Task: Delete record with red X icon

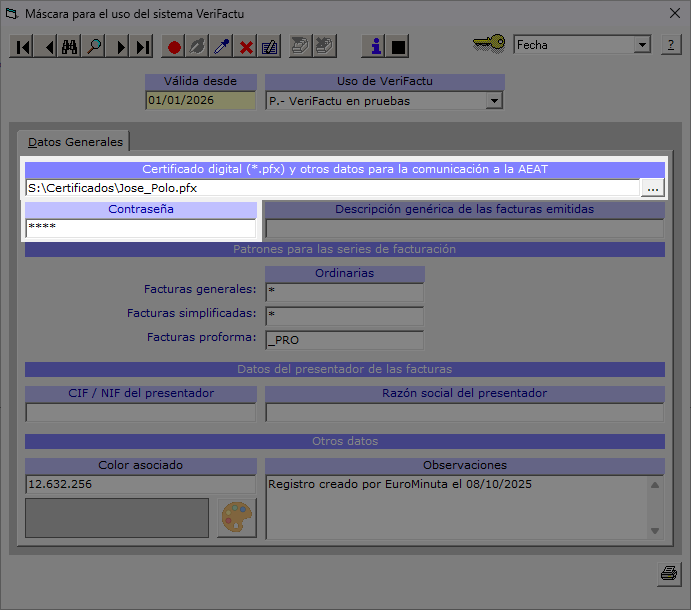Action: tap(246, 47)
